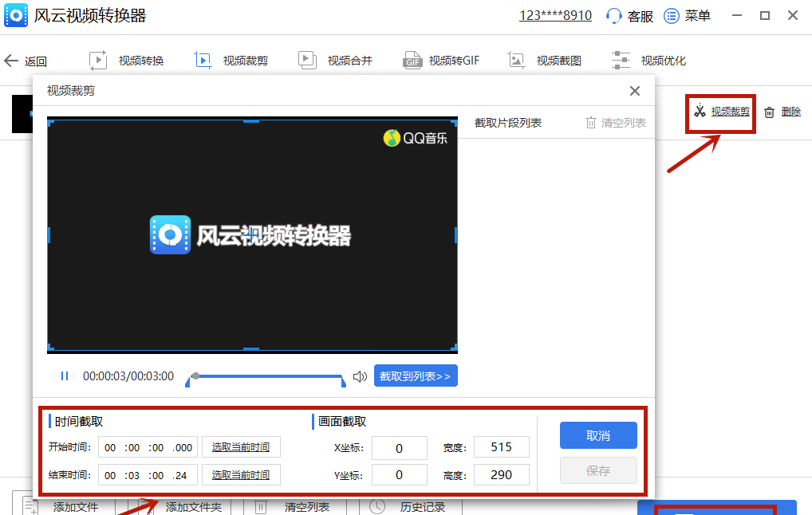812x515 pixels.
Task: Click the 开始时间 time input field
Action: tap(148, 447)
